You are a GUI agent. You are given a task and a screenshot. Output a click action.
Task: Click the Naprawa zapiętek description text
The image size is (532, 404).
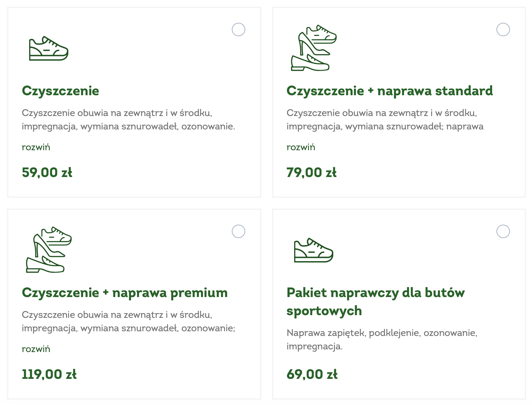point(382,339)
